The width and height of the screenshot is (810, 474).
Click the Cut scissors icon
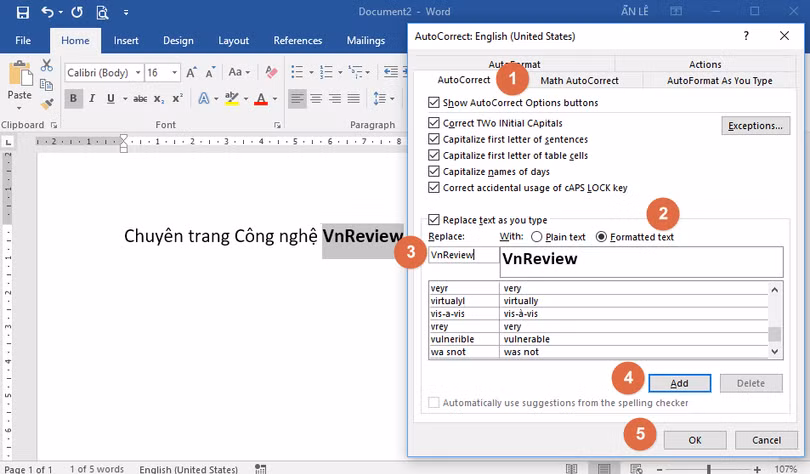pos(47,66)
